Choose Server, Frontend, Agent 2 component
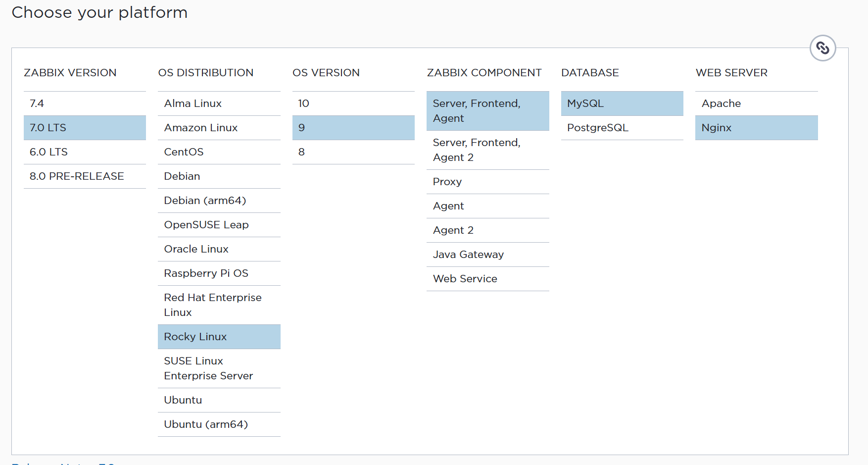868x465 pixels. [487, 150]
